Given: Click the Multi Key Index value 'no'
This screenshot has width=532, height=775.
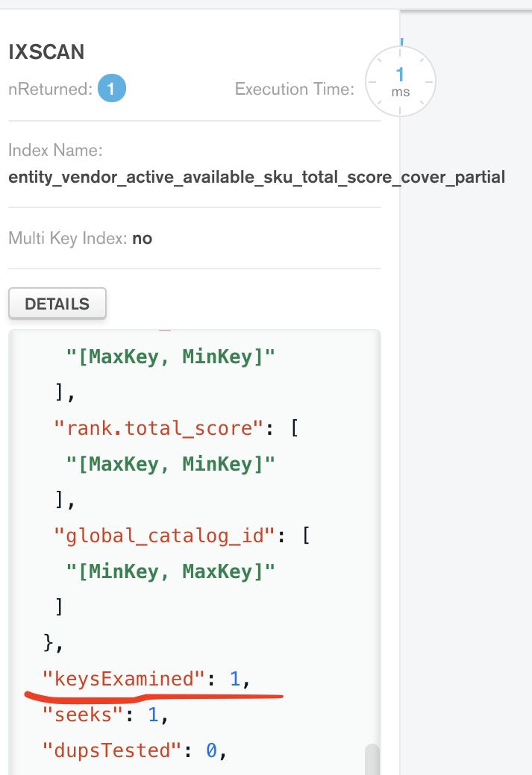Looking at the screenshot, I should [x=142, y=239].
